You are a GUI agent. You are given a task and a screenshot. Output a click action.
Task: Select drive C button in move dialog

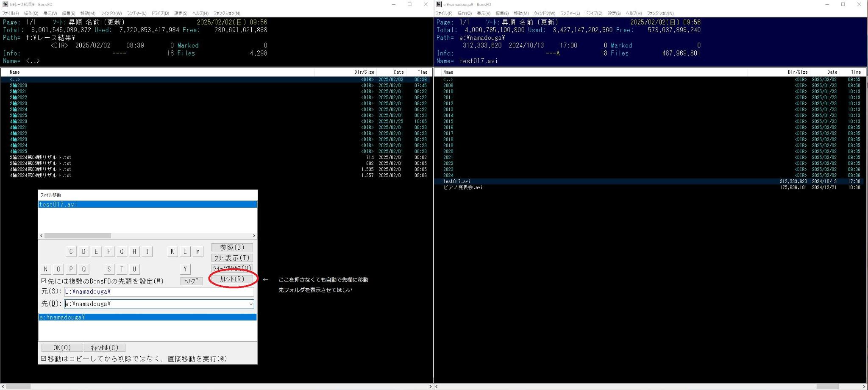pos(71,252)
